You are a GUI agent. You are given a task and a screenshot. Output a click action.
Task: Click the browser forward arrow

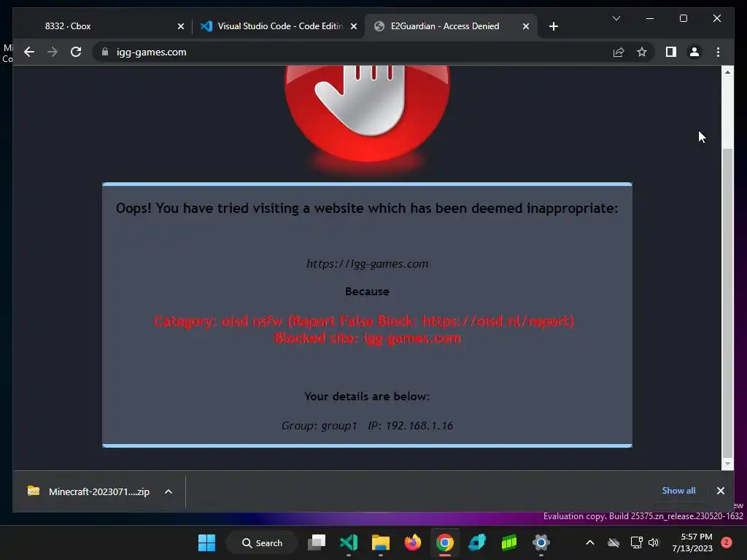point(53,52)
